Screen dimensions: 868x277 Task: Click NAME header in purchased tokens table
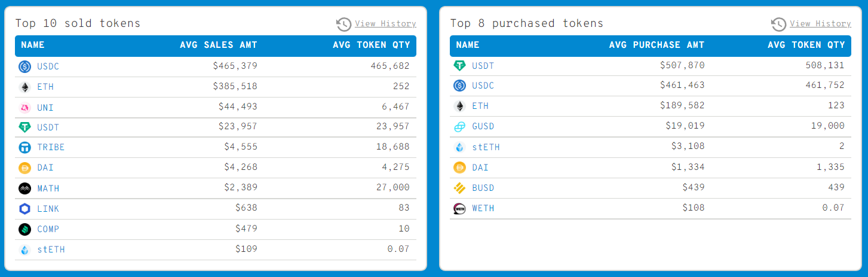468,45
